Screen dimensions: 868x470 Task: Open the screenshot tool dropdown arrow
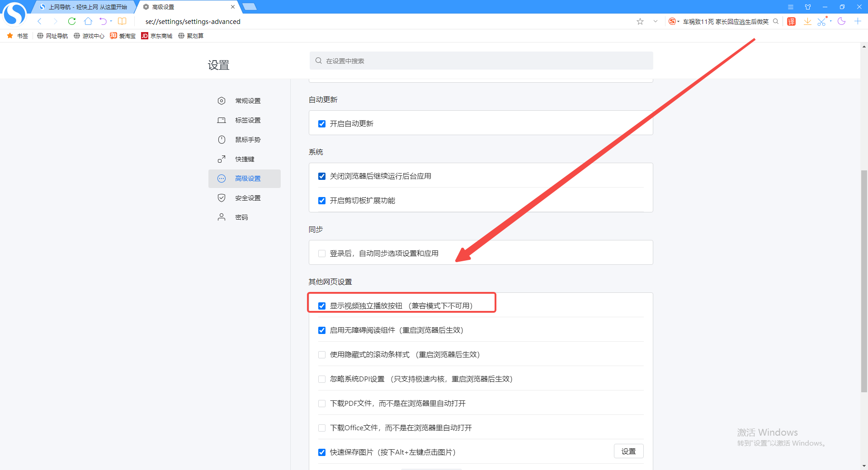[x=831, y=21]
